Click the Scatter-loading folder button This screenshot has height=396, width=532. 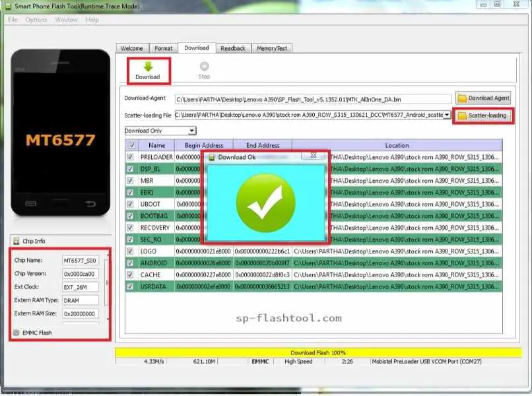[x=483, y=115]
